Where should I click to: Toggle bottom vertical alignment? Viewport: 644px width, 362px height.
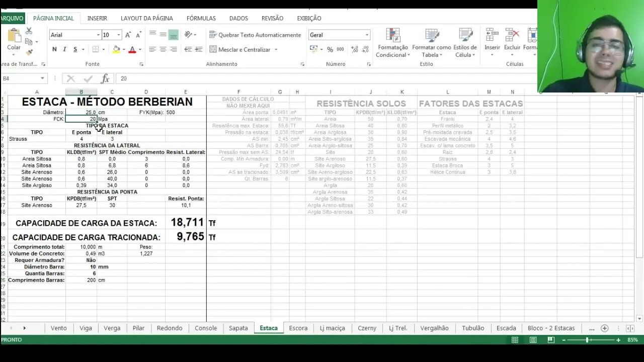[174, 35]
